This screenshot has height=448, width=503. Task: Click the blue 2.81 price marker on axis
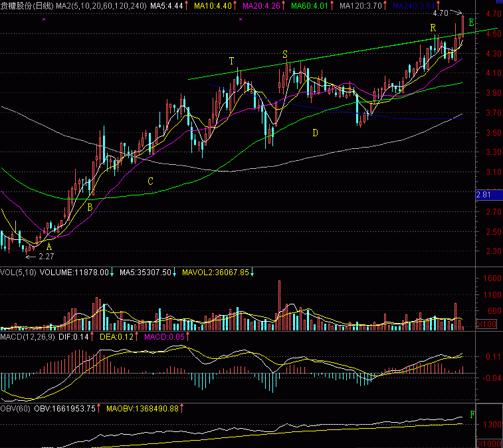[x=483, y=195]
